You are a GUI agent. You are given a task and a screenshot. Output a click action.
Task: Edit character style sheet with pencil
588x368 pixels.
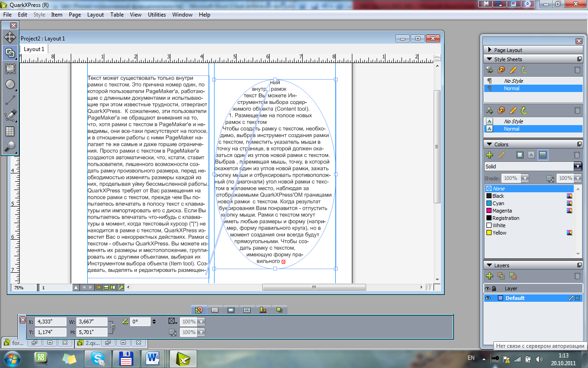[513, 110]
